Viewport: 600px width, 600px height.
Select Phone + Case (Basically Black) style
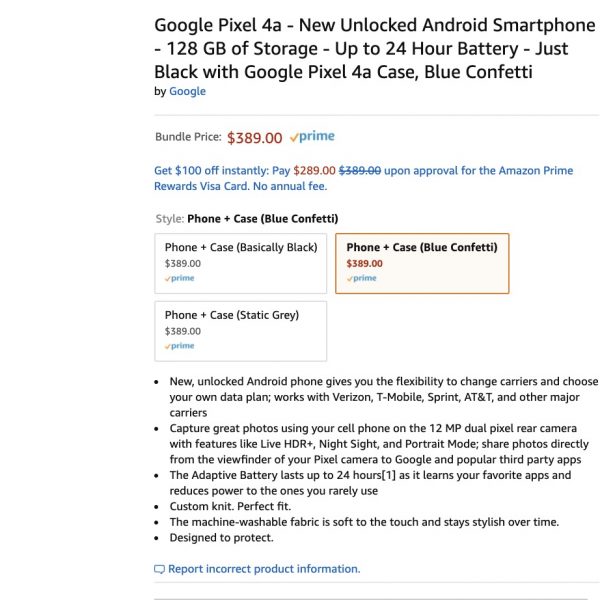pyautogui.click(x=240, y=263)
